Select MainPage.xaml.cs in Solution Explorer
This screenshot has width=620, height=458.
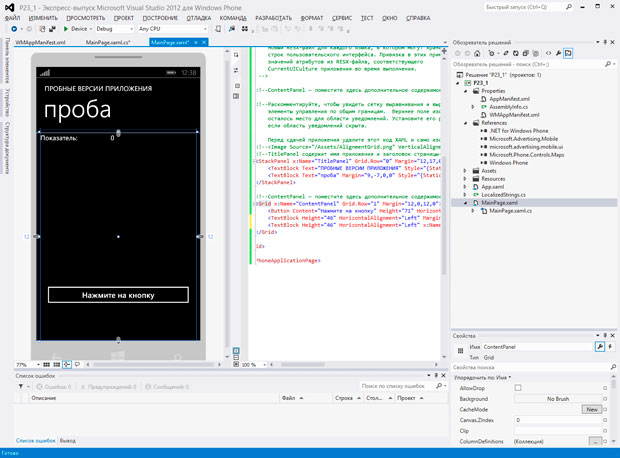pos(510,211)
